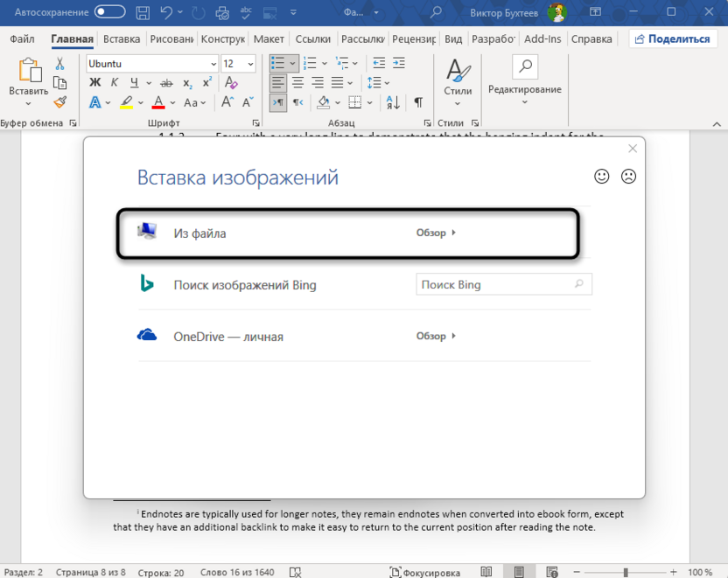The width and height of the screenshot is (728, 578).
Task: Close the Вставка изображений dialog
Action: [633, 149]
